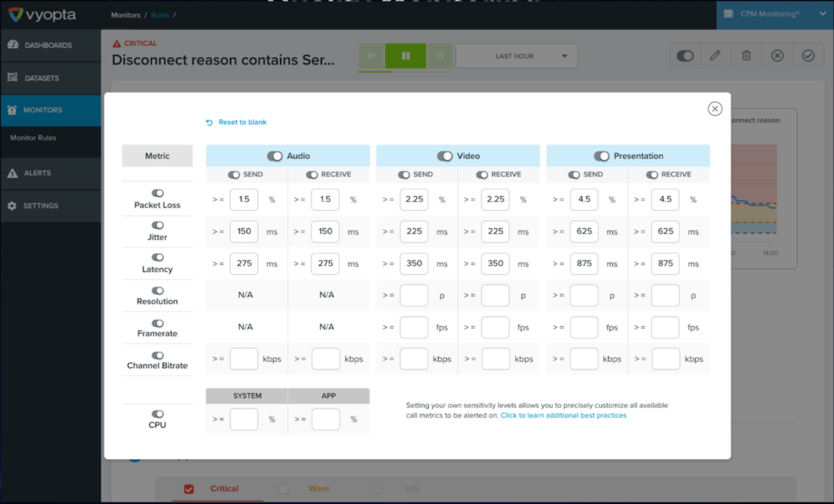This screenshot has width=834, height=504.
Task: Toggle the Packet Loss metric switch
Action: [157, 193]
